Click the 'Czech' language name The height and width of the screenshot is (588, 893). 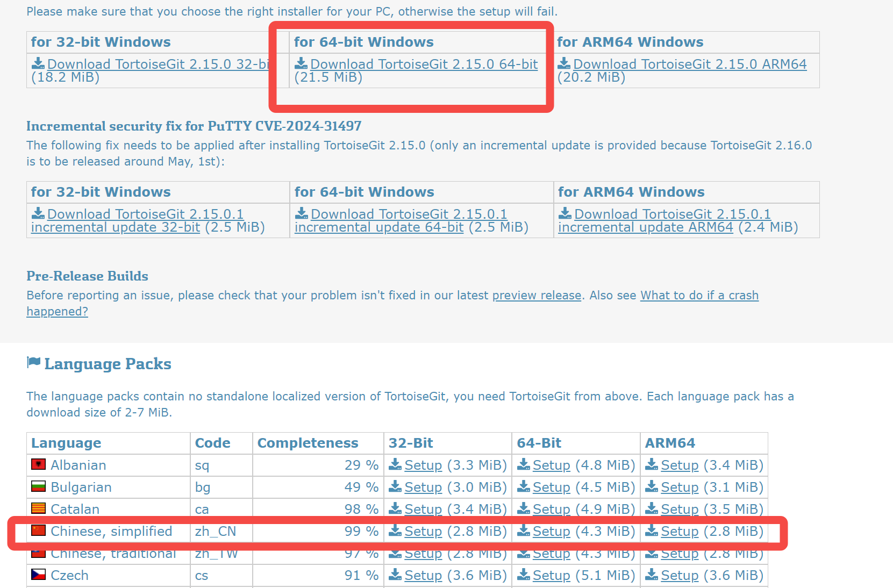pos(69,575)
